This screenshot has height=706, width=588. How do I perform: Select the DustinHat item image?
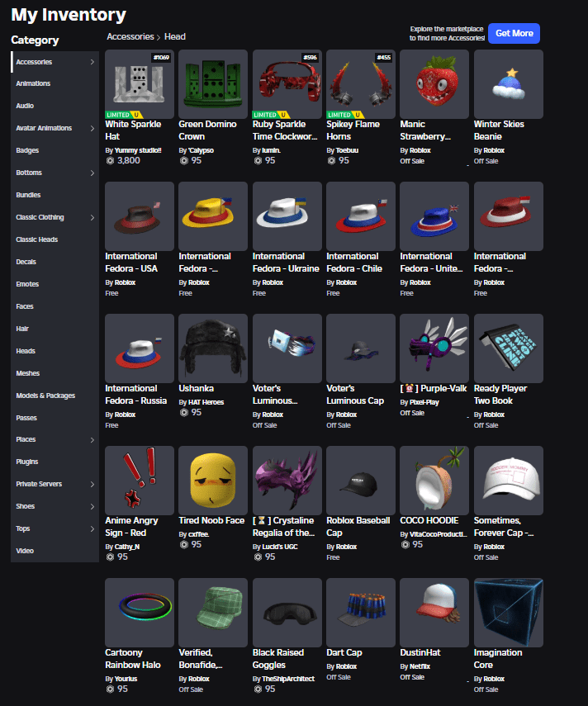434,613
